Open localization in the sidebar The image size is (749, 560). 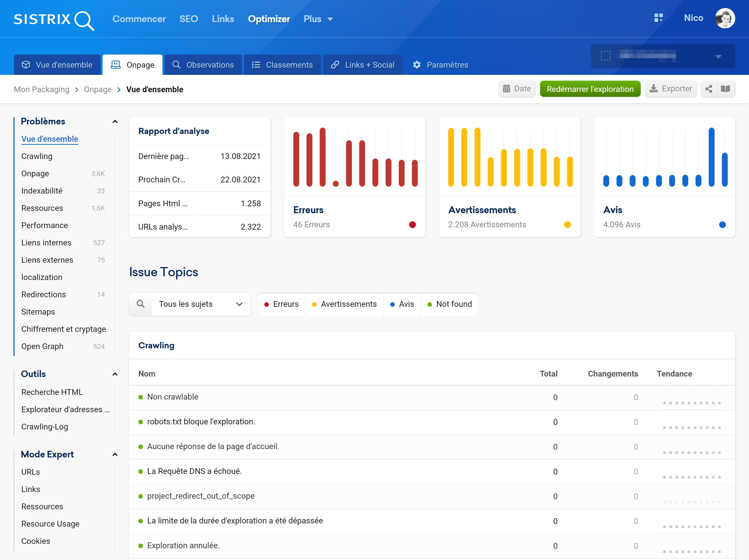coord(42,277)
